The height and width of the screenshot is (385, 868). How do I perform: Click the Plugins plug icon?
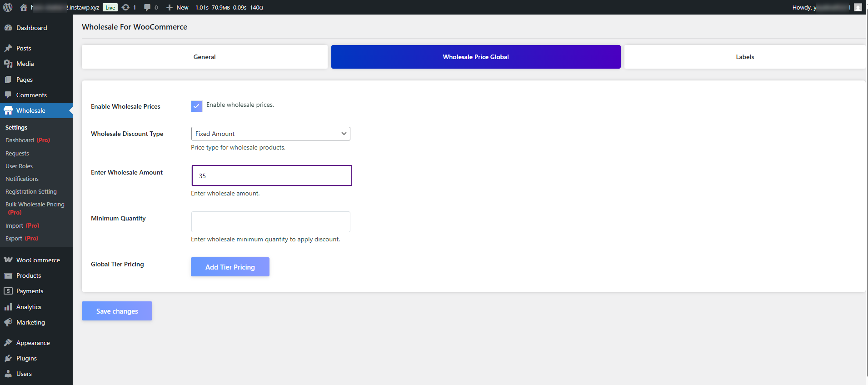[x=8, y=358]
